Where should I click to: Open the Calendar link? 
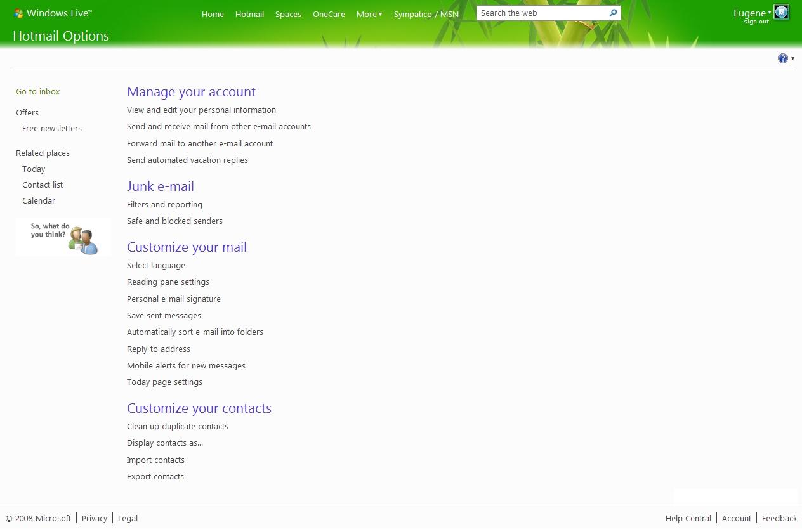[39, 200]
